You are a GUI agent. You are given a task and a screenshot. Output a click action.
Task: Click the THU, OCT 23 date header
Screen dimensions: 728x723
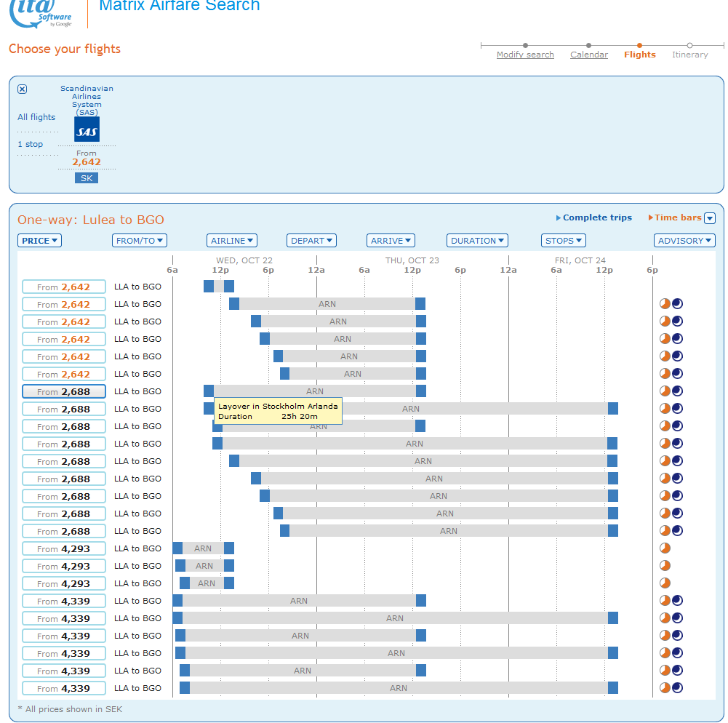pyautogui.click(x=412, y=260)
